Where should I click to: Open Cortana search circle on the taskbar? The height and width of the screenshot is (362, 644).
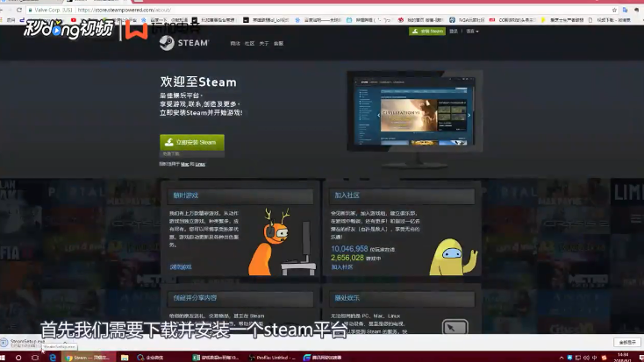pos(18,358)
